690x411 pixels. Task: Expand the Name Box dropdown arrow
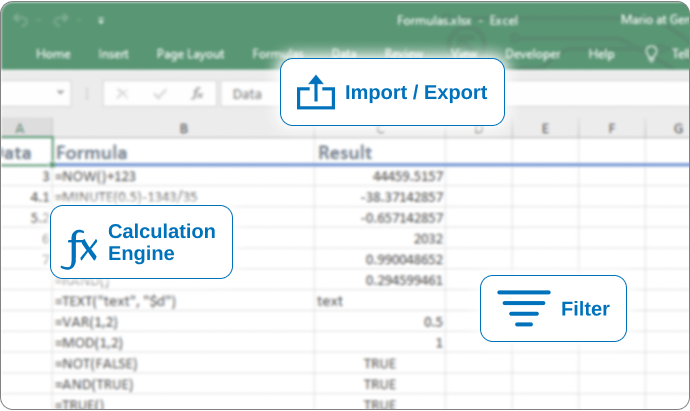pos(60,92)
